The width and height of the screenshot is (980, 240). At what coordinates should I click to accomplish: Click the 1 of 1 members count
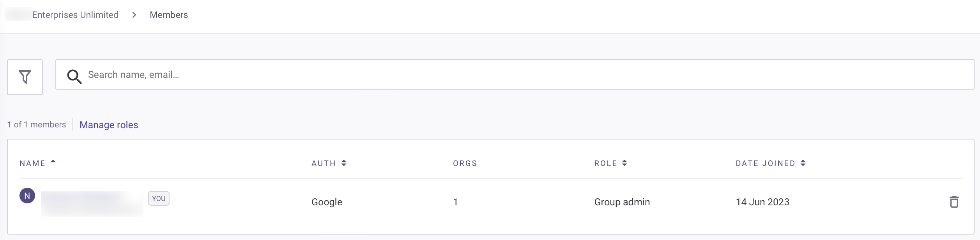[x=37, y=125]
